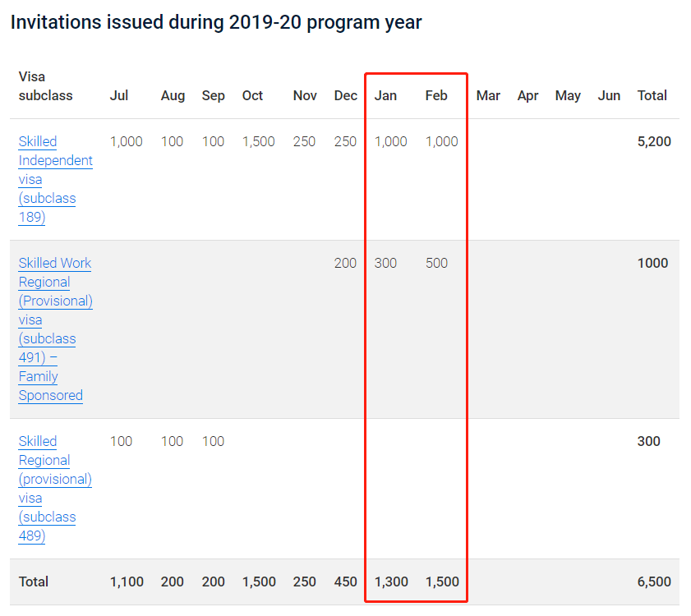691x616 pixels.
Task: Select the Total row Jul value 1,100
Action: coord(127,582)
